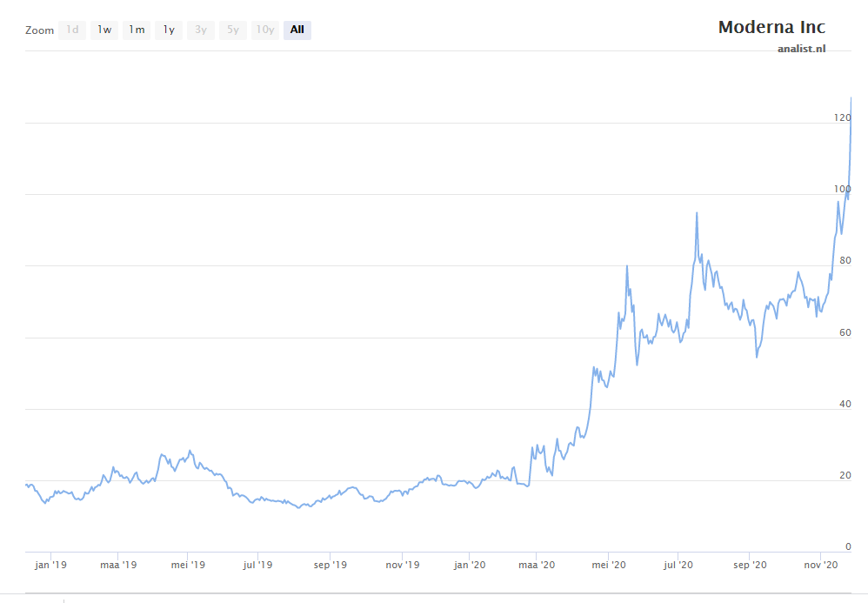Activate the All zoom range button
The image size is (868, 603).
pos(297,30)
